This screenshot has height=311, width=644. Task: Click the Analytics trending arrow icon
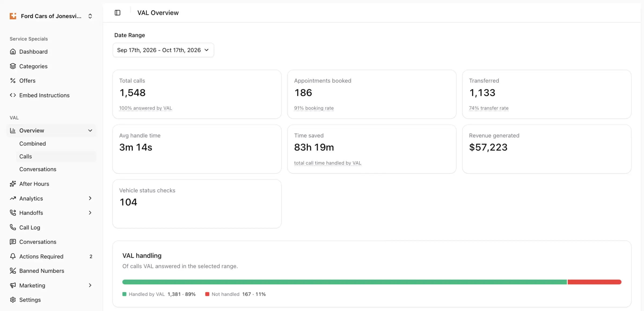(13, 198)
